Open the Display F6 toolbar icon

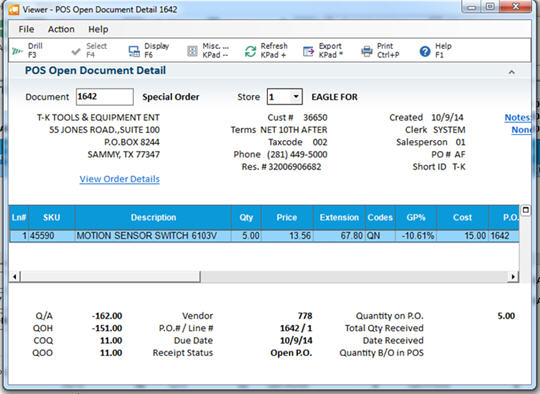(134, 51)
